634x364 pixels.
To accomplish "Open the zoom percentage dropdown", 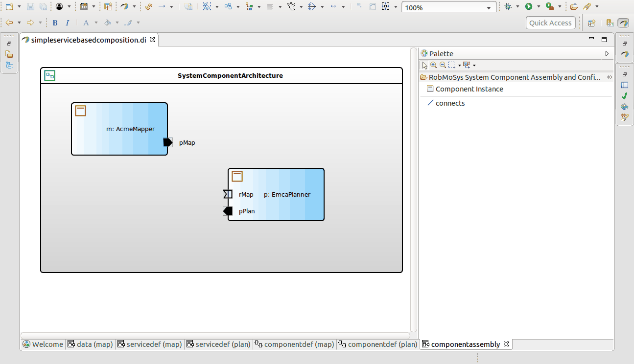I will click(x=489, y=8).
